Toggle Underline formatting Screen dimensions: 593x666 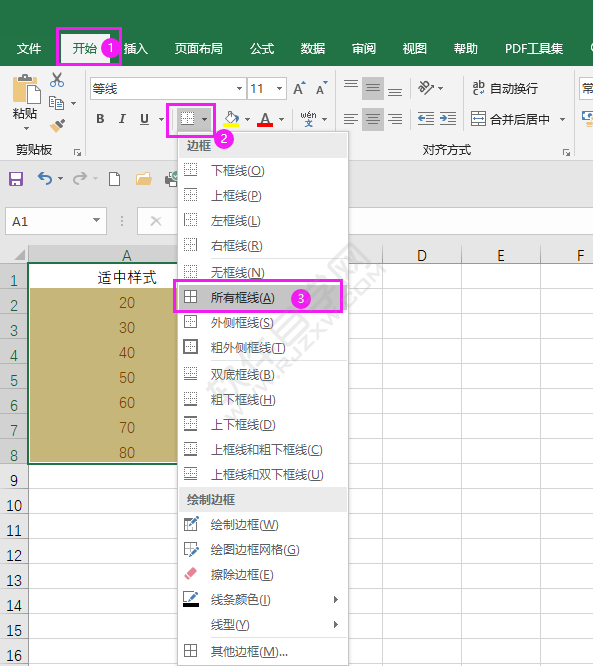[x=144, y=119]
